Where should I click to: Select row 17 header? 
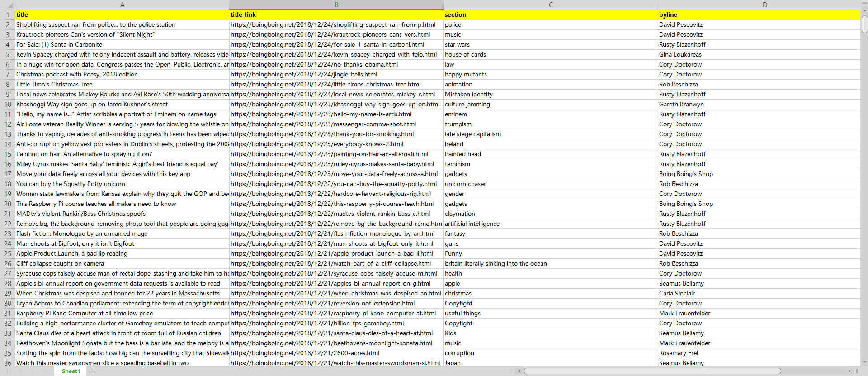[x=8, y=174]
